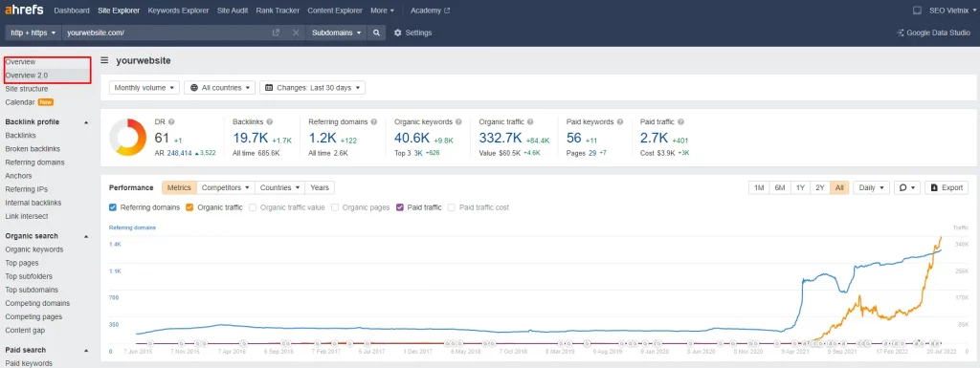The image size is (980, 368).
Task: Open Rank Tracker from top navigation
Action: point(278,11)
